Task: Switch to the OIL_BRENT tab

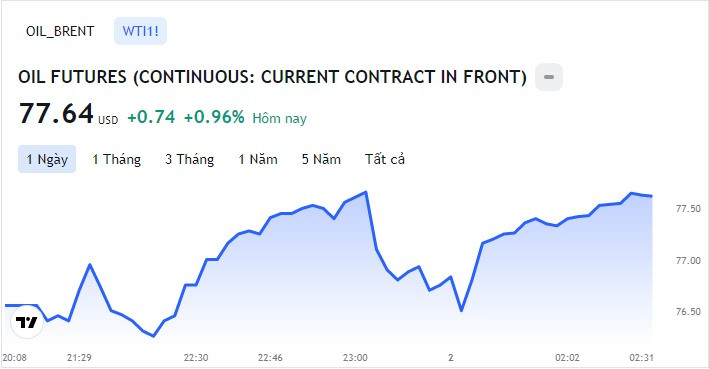Action: 60,31
